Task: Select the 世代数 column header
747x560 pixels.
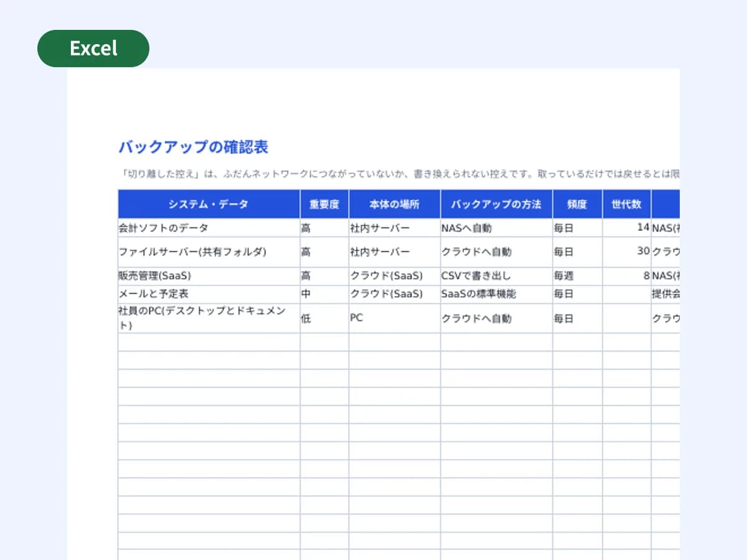Action: coord(627,204)
